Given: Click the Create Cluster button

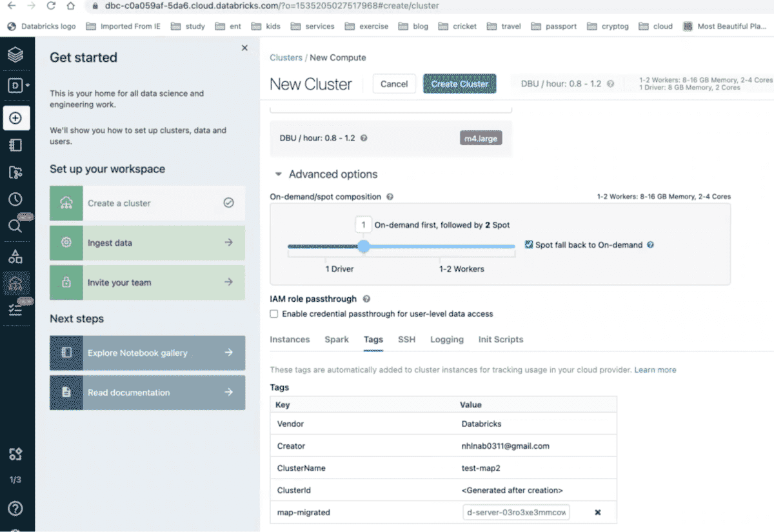Looking at the screenshot, I should [459, 84].
